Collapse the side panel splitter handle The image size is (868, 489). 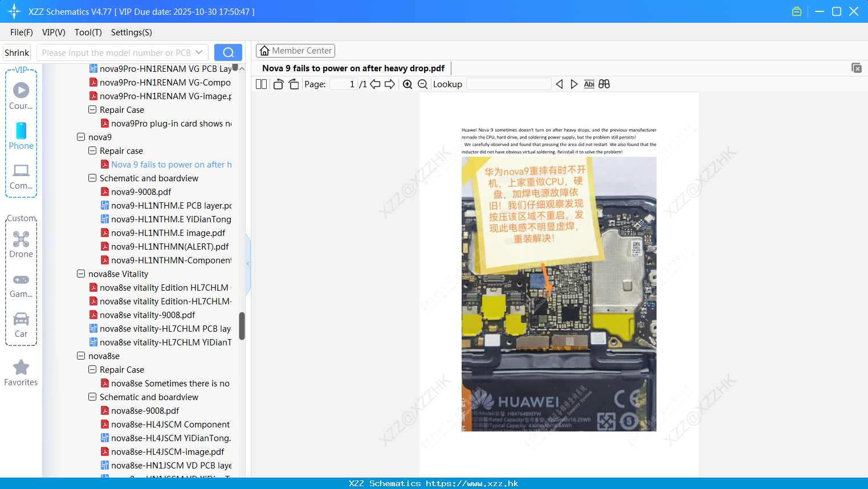[x=248, y=264]
